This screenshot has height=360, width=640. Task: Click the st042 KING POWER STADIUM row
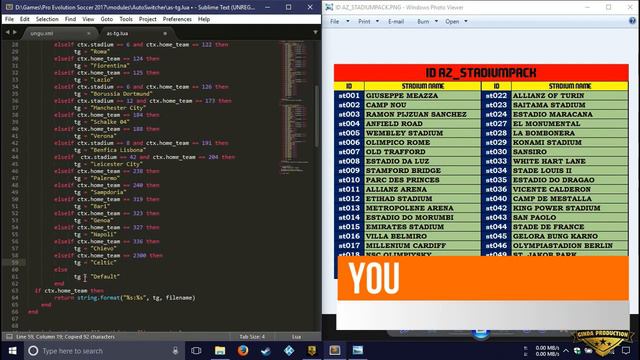(x=555, y=208)
